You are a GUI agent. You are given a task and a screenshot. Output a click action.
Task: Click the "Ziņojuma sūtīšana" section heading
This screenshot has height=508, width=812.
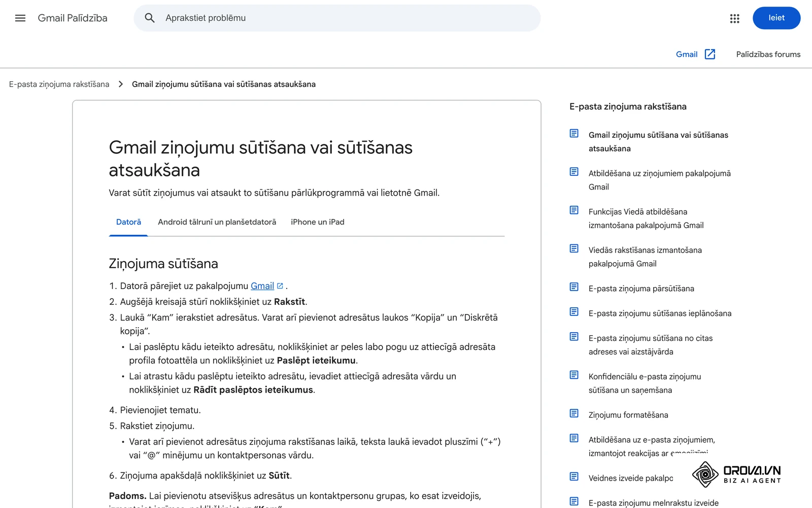point(163,264)
